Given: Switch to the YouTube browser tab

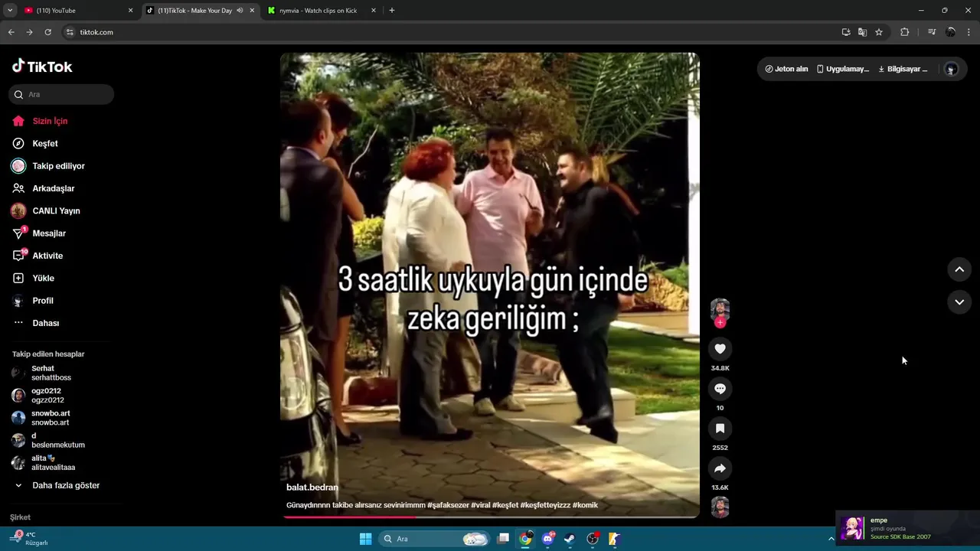Looking at the screenshot, I should click(79, 11).
